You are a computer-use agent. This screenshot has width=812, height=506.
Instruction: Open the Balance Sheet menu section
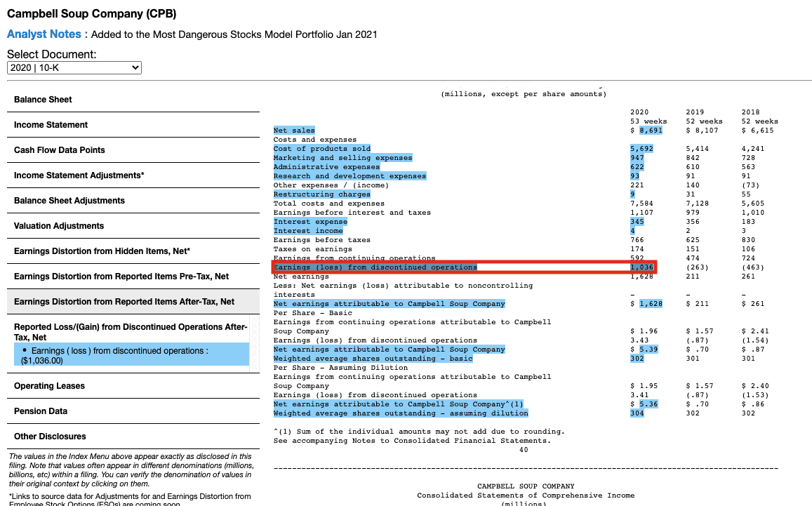tap(43, 100)
